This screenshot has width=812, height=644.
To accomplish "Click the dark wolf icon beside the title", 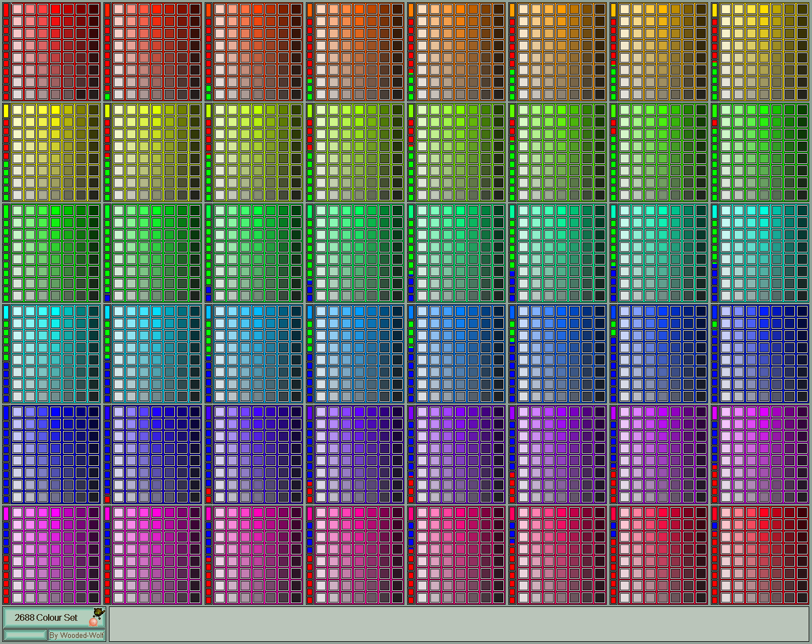I will 99,612.
